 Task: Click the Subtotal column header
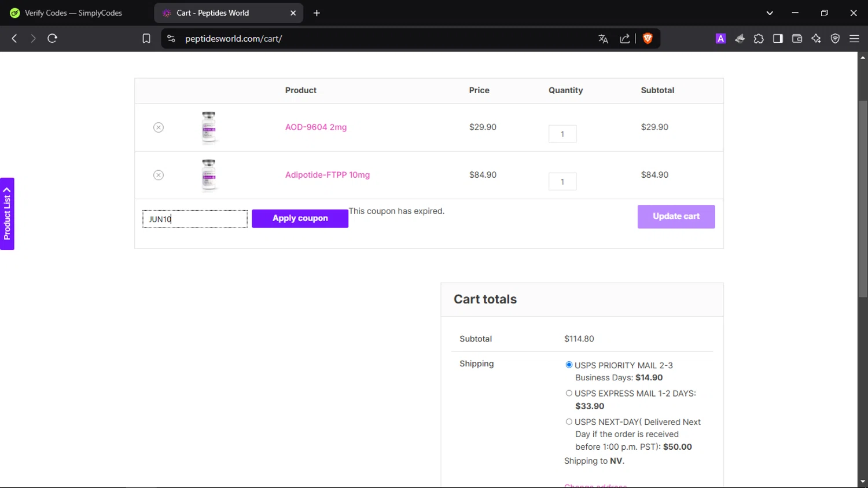point(657,90)
